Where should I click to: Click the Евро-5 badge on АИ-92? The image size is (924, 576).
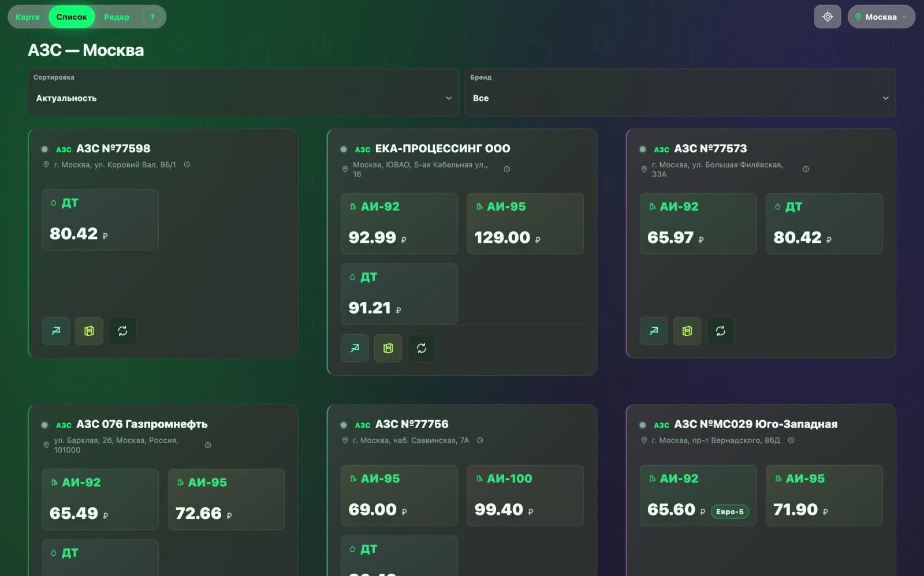[730, 511]
